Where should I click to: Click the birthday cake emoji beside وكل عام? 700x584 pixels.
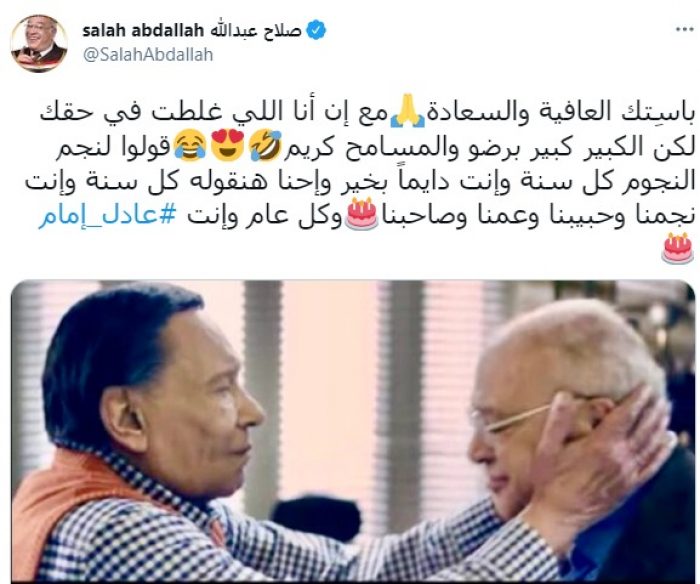pyautogui.click(x=362, y=214)
